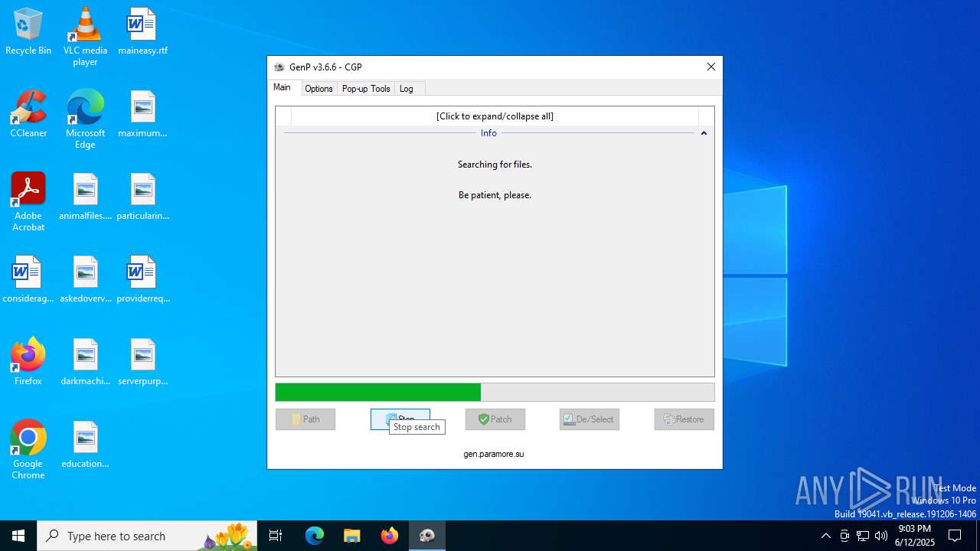Click the Restore button

point(684,419)
